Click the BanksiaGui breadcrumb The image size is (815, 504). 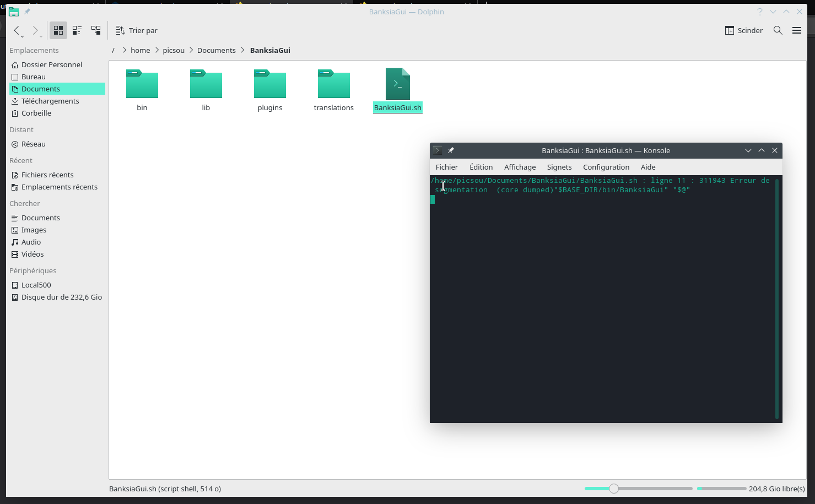point(270,50)
